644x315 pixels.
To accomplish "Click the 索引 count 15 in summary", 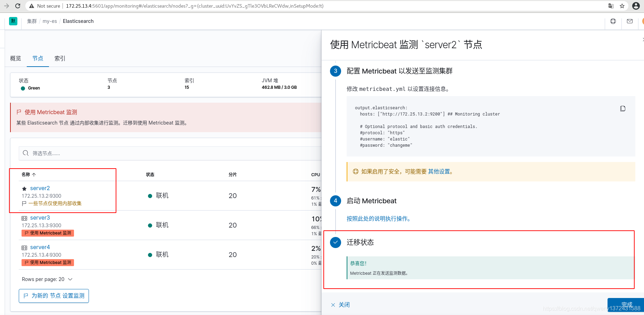I will tap(187, 87).
